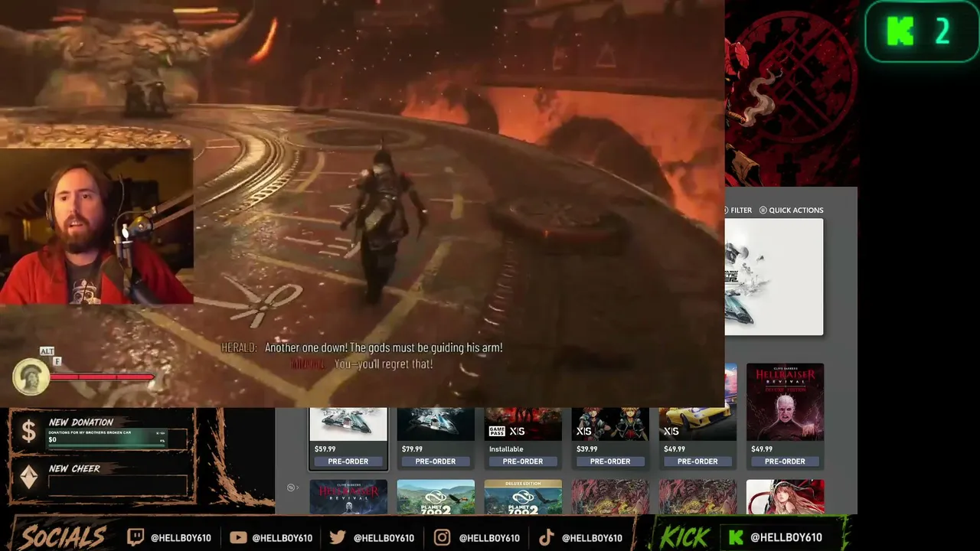The height and width of the screenshot is (551, 980).
Task: Click the Twitter bird icon
Action: pos(338,537)
